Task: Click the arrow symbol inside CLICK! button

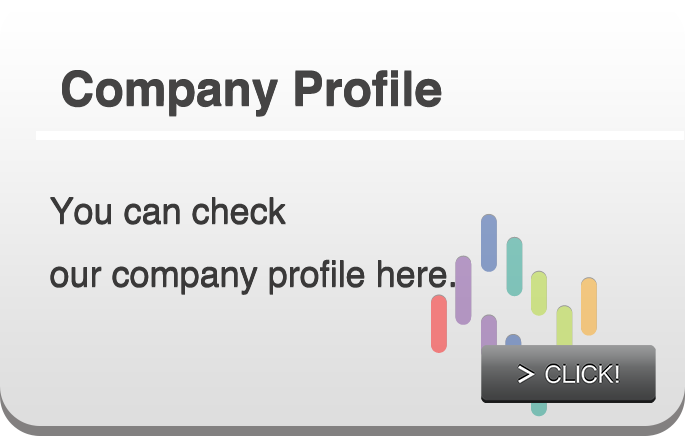Action: click(x=526, y=374)
